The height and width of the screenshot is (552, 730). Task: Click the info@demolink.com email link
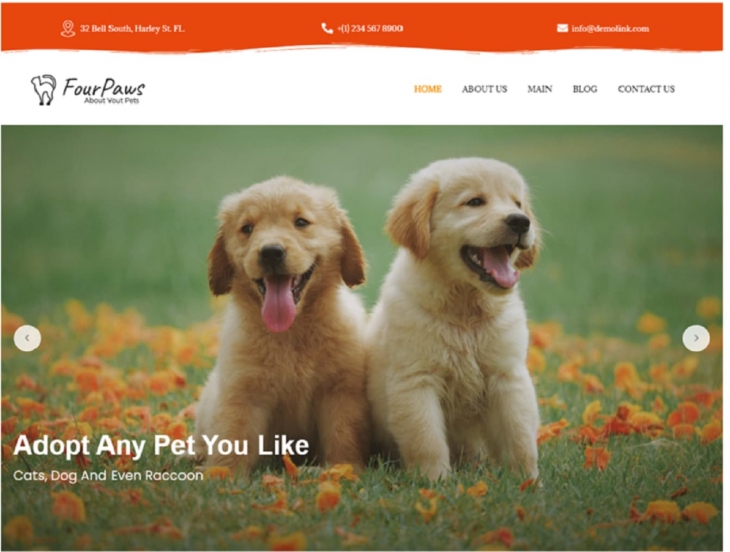pos(610,28)
